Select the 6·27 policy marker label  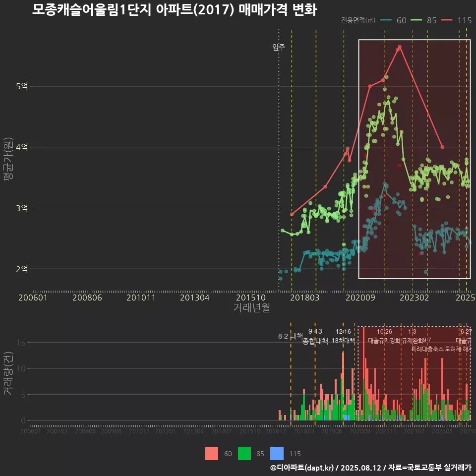[x=466, y=332]
